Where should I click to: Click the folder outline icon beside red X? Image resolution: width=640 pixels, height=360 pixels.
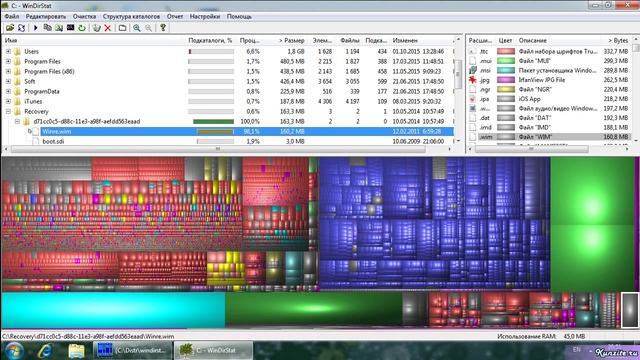122,28
